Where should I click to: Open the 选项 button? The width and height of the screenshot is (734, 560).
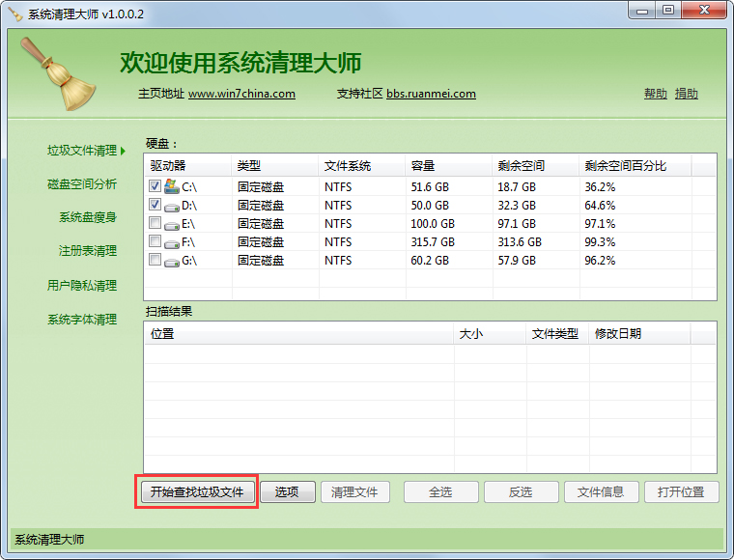(288, 491)
